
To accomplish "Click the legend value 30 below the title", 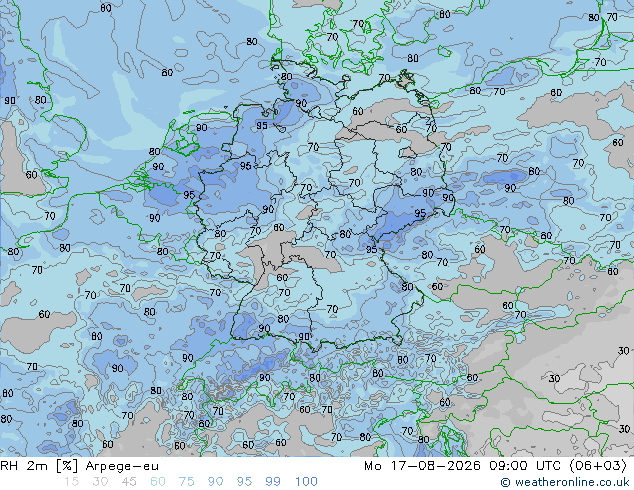I will (100, 482).
